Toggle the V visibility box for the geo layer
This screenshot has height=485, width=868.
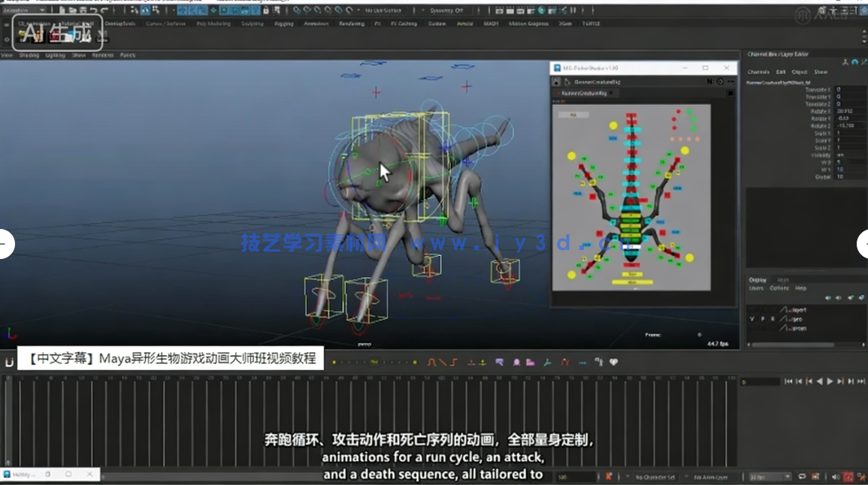[752, 319]
